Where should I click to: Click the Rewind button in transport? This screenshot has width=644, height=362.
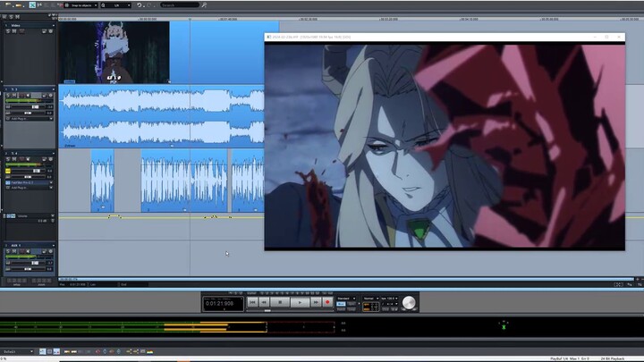264,302
